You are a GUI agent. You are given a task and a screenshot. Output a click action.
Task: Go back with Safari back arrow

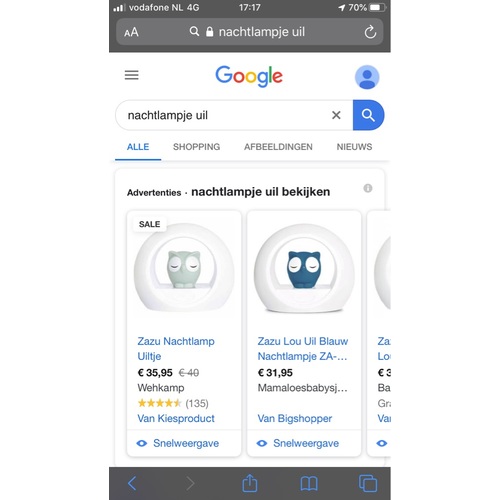click(x=132, y=483)
